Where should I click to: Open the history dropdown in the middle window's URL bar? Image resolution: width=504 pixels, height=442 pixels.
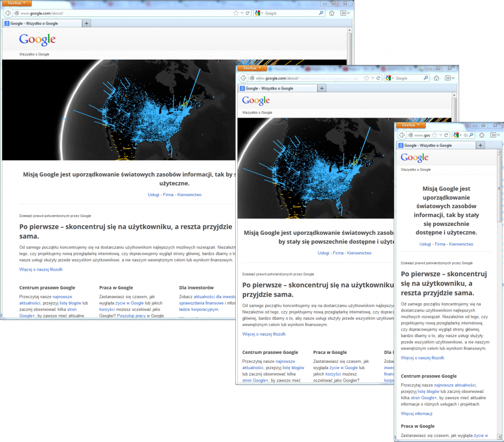point(373,78)
